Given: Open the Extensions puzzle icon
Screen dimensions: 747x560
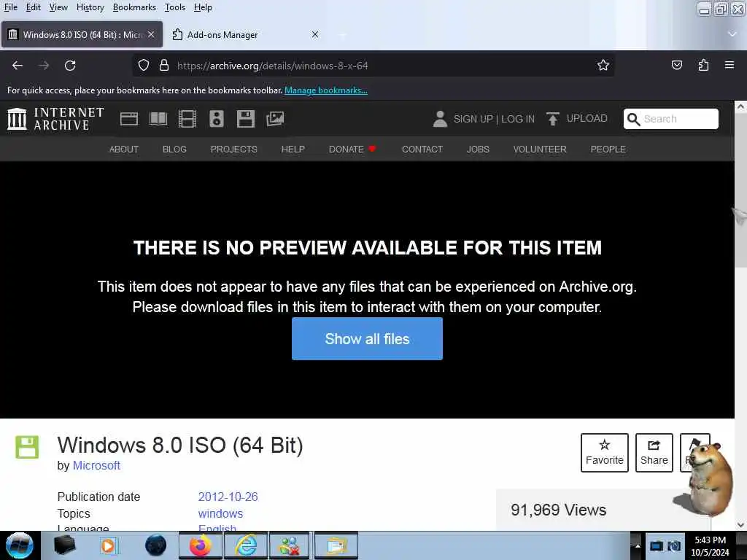Looking at the screenshot, I should pos(703,65).
